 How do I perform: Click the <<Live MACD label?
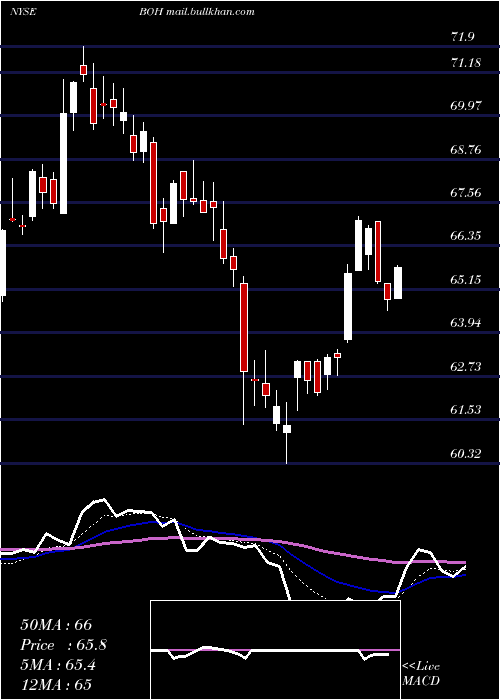[x=421, y=673]
